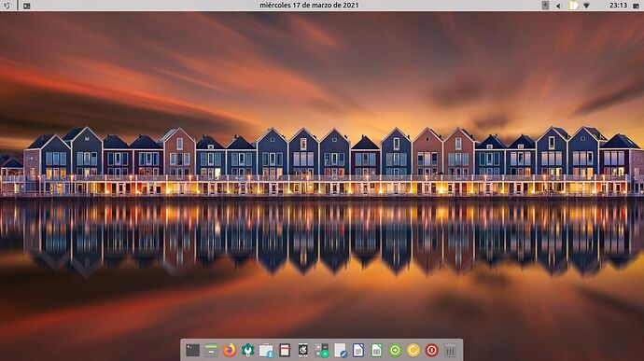This screenshot has height=361, width=644.
Task: Open the user indicator tray icon
Action: point(545,6)
